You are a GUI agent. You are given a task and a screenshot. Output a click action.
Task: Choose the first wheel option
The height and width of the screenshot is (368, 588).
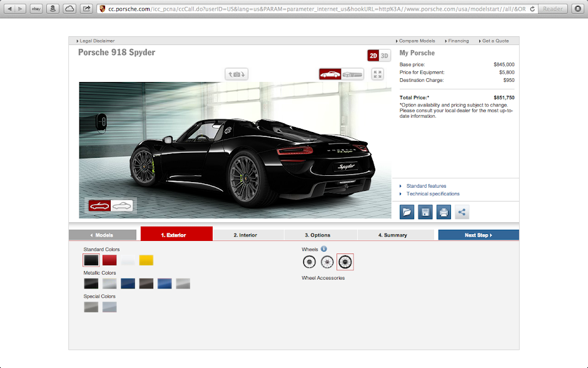310,262
